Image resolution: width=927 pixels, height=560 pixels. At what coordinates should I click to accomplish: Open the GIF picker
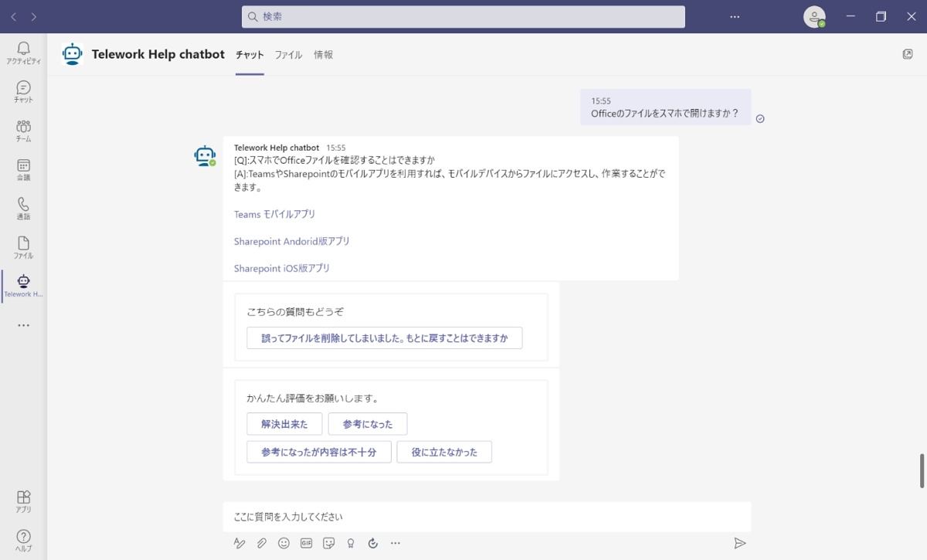point(306,543)
